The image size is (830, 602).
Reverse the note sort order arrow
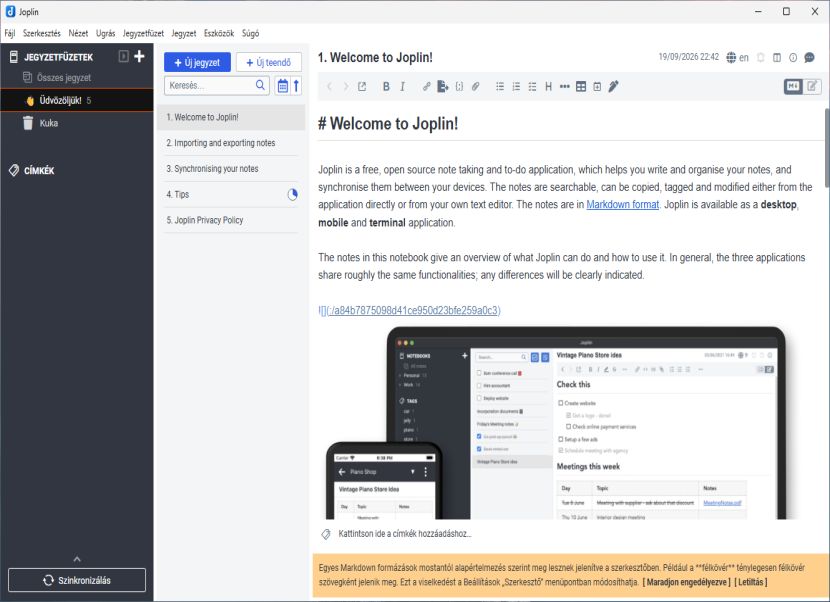tap(296, 86)
